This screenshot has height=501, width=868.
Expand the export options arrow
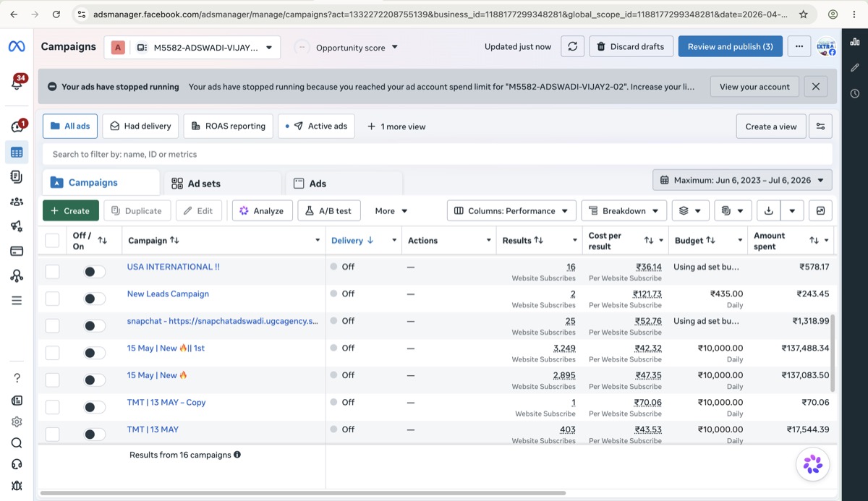[793, 211]
